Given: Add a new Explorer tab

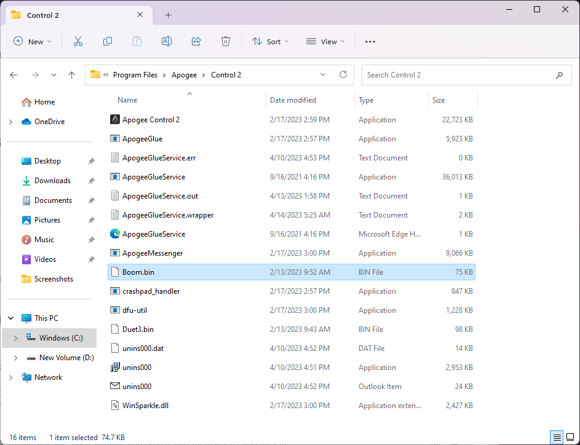Looking at the screenshot, I should click(168, 15).
